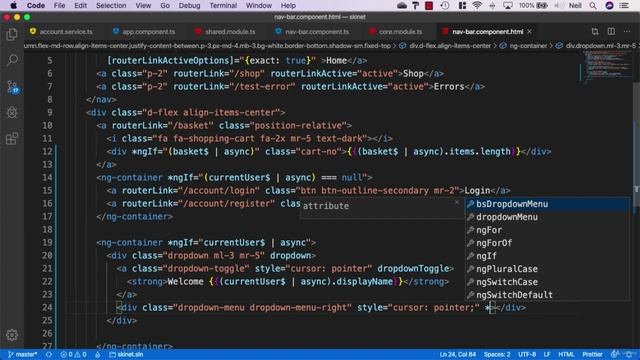
Task: Choose ngFor suggestion
Action: [x=547, y=230]
